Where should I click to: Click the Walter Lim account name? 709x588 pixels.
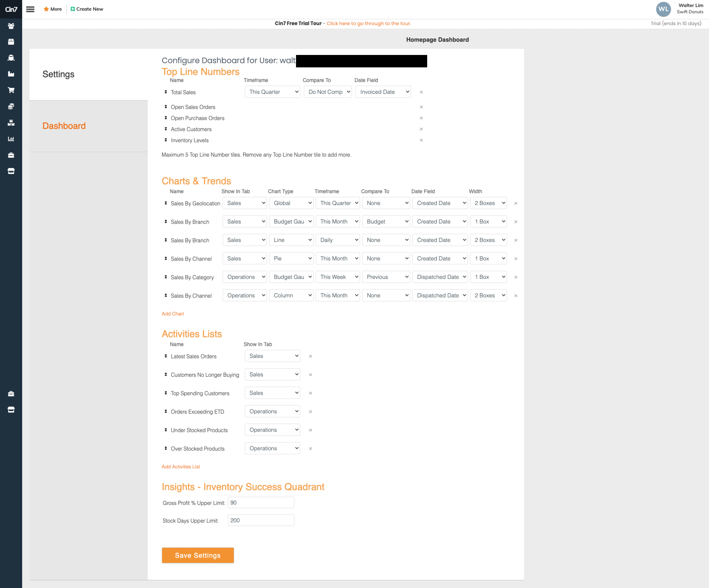[691, 5]
